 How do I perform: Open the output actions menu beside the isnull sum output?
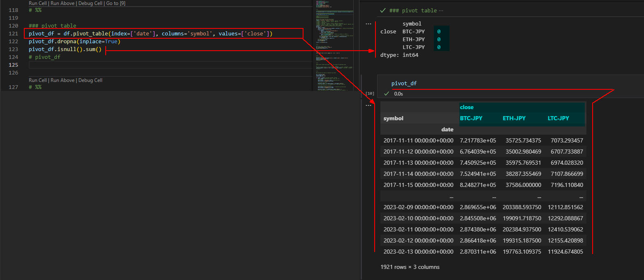(368, 24)
